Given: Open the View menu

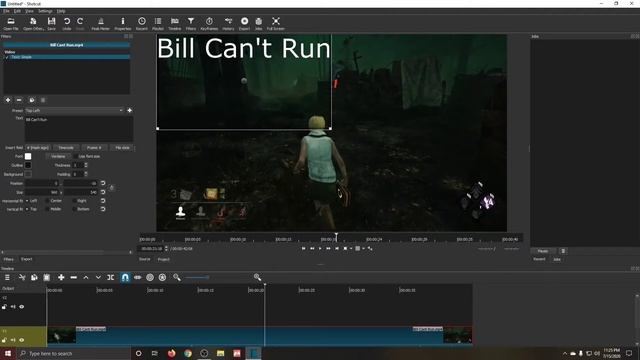Looking at the screenshot, I should 29,11.
